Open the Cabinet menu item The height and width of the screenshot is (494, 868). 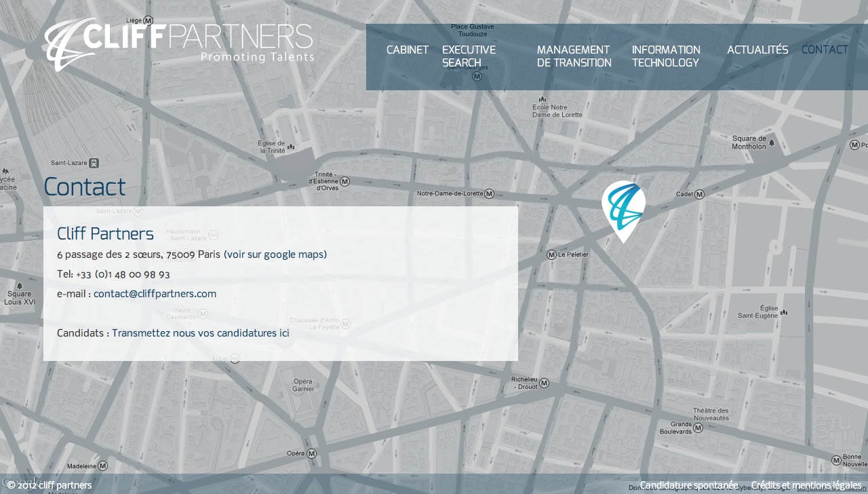pyautogui.click(x=408, y=50)
